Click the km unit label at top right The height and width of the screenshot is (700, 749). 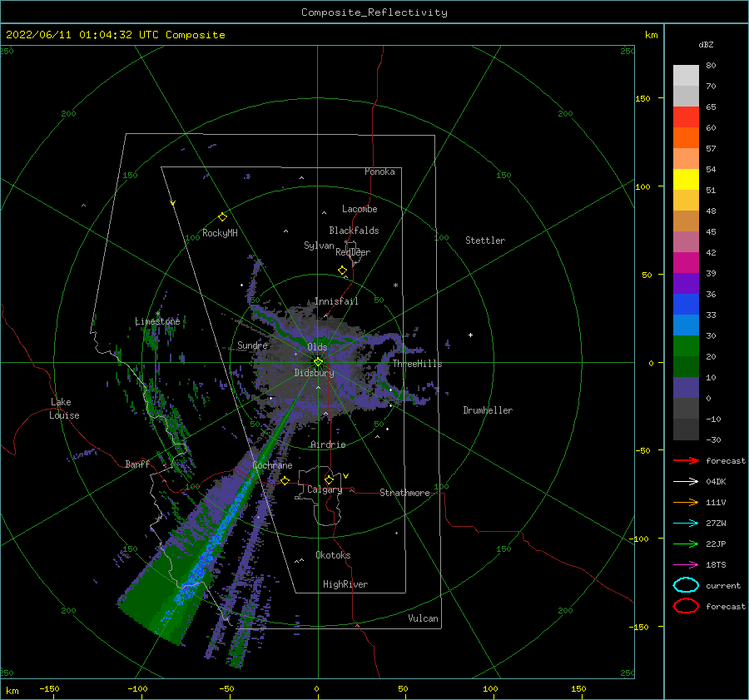click(652, 35)
